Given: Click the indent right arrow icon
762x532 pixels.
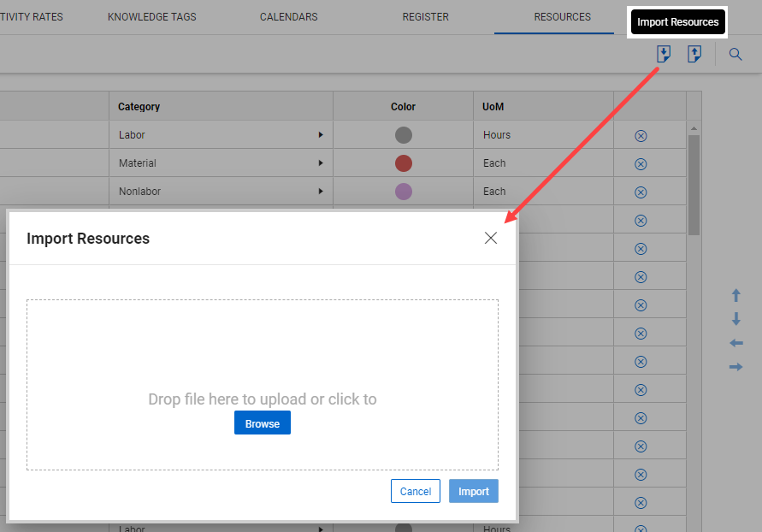Looking at the screenshot, I should [735, 367].
